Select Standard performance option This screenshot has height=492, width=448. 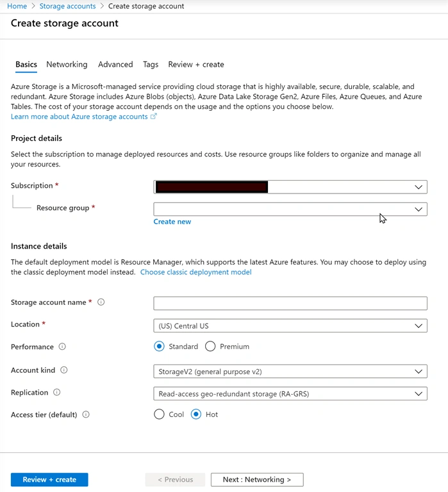pyautogui.click(x=159, y=347)
